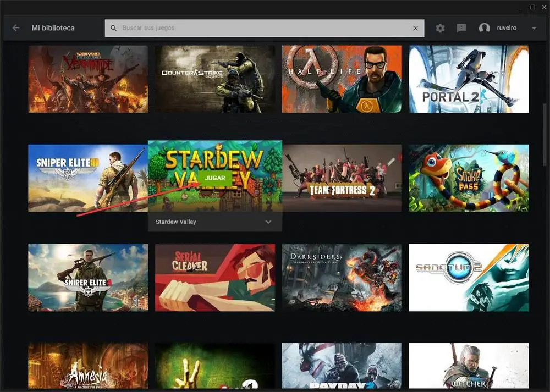
Task: Click the ruvelro username
Action: point(507,28)
